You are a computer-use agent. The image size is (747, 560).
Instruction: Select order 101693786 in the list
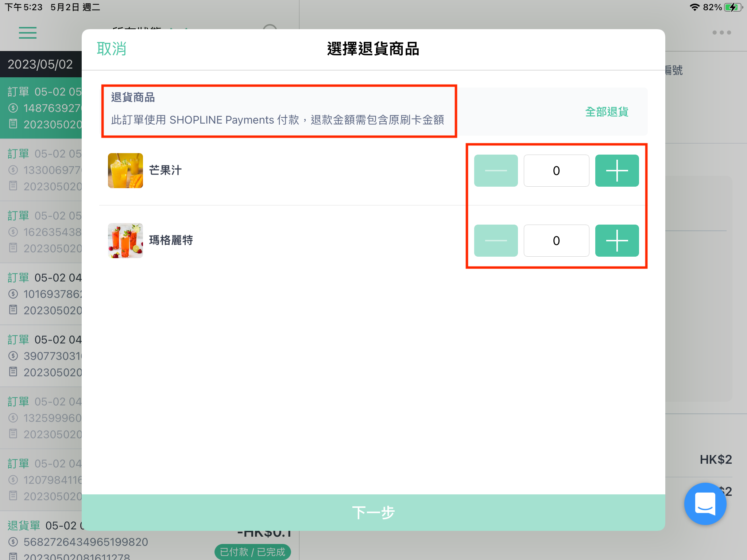tap(41, 294)
